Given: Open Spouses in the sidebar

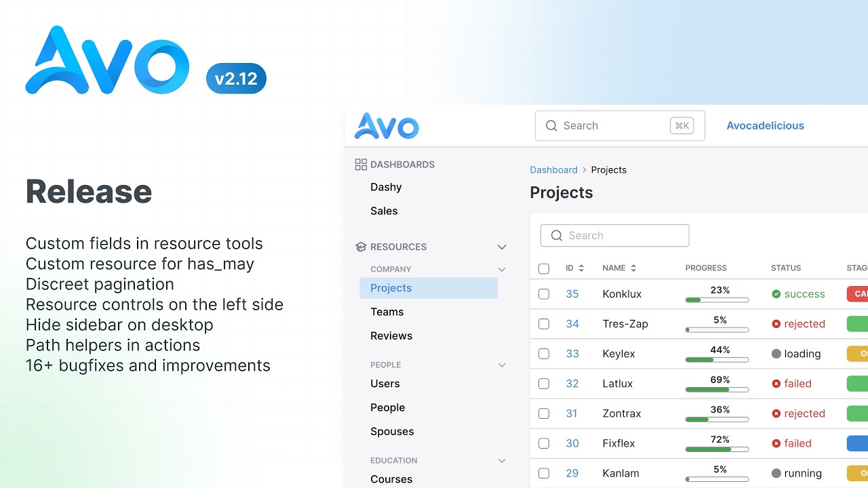Looking at the screenshot, I should coord(392,431).
